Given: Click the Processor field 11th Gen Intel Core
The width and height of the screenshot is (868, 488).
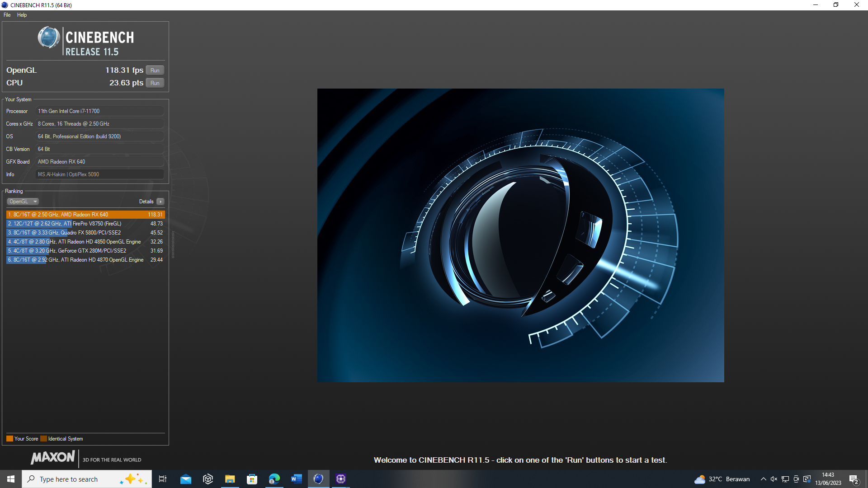Looking at the screenshot, I should 99,111.
